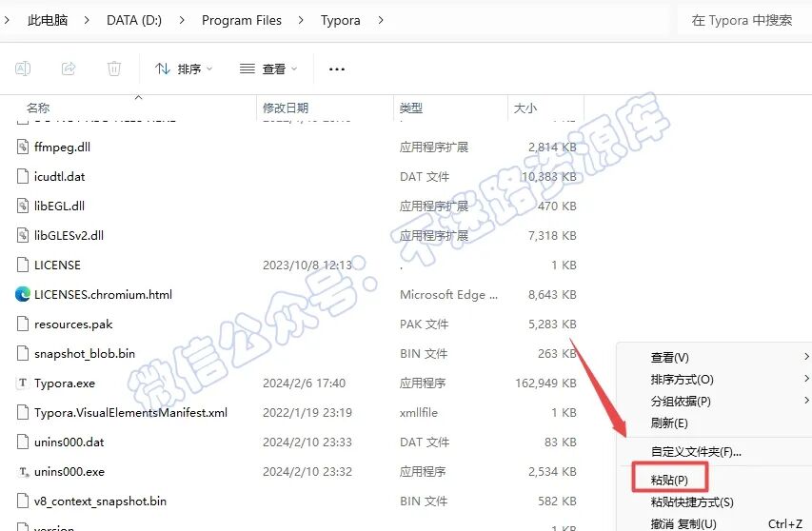Select the Typora.VisualElementsManifest.xml file name

(130, 412)
